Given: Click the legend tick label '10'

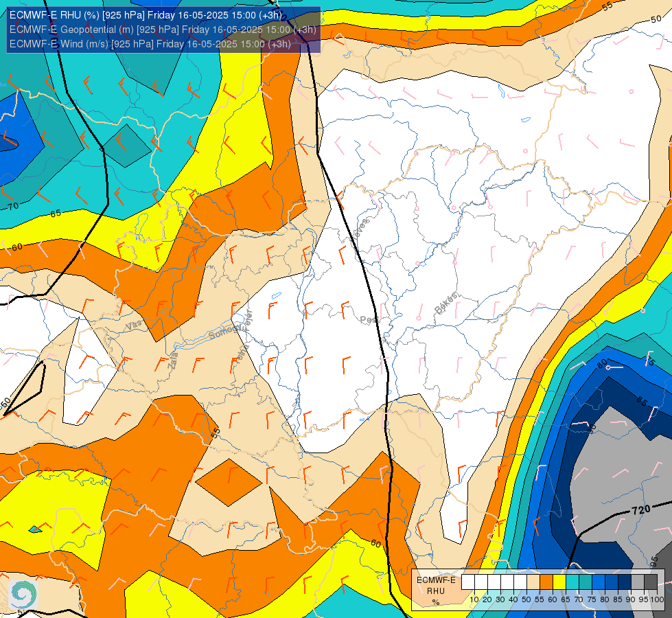Looking at the screenshot, I should pyautogui.click(x=474, y=599).
